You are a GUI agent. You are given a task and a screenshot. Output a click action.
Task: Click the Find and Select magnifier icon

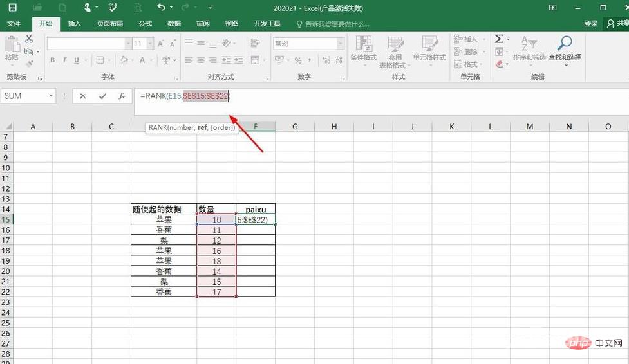pyautogui.click(x=565, y=44)
